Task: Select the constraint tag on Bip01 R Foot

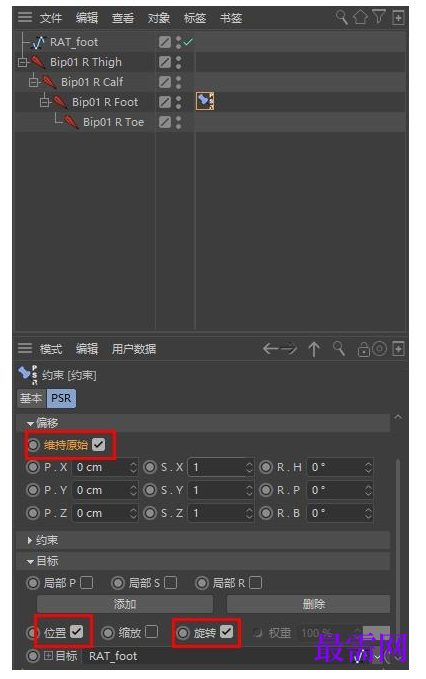Action: coord(205,101)
